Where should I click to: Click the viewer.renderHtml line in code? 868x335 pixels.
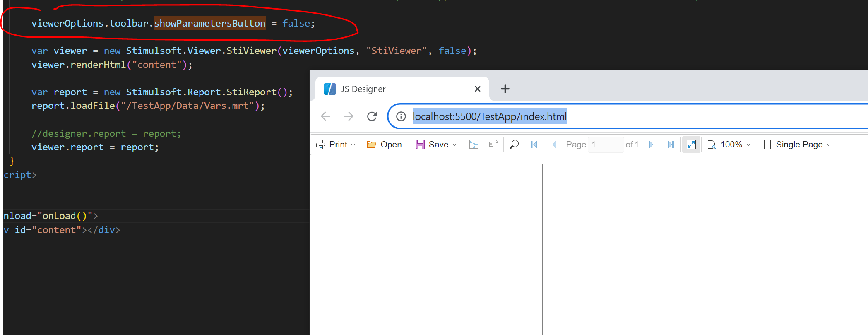point(112,65)
